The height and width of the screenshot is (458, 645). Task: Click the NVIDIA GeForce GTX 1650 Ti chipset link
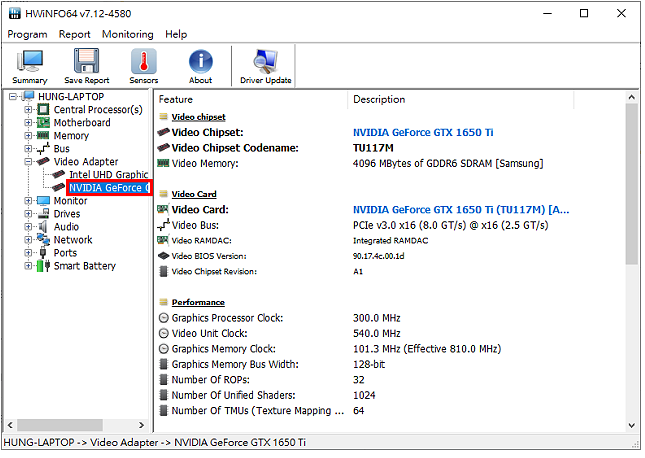(423, 133)
